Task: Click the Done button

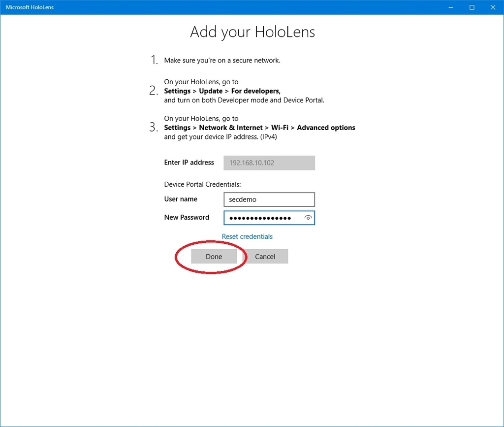Action: [214, 256]
